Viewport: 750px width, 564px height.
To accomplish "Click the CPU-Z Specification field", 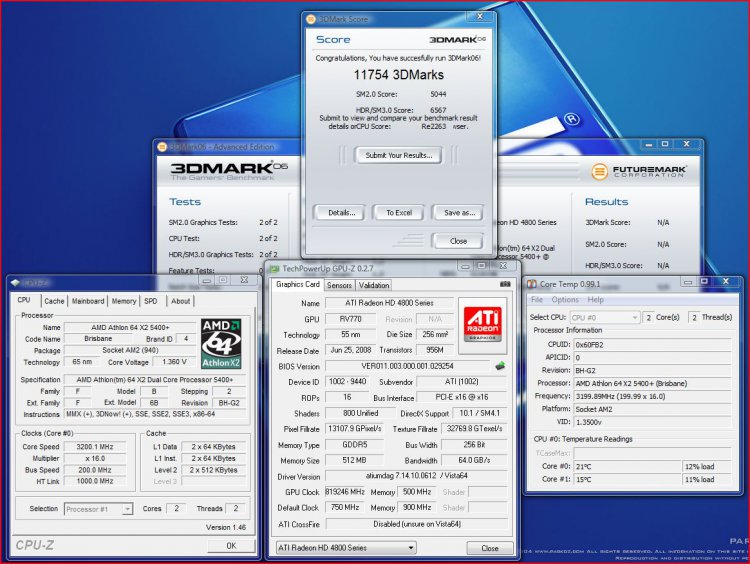I will (155, 379).
